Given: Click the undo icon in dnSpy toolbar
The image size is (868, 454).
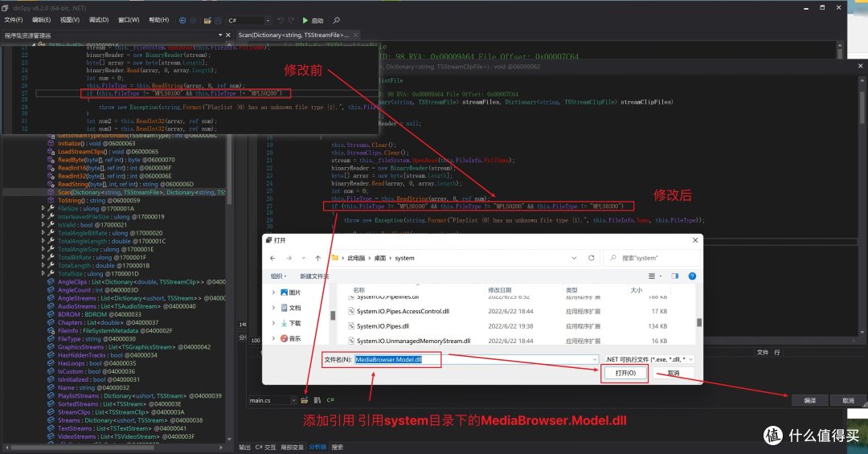Looking at the screenshot, I should 280,20.
